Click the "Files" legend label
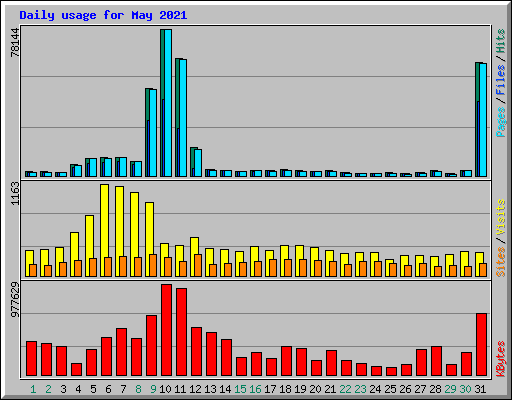Image resolution: width=512 pixels, height=400 pixels. 500,79
